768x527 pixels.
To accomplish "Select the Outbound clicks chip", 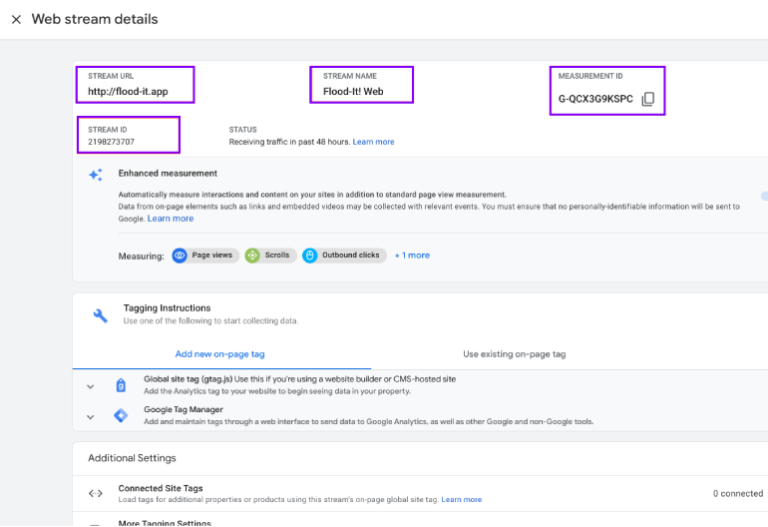I will pyautogui.click(x=344, y=255).
